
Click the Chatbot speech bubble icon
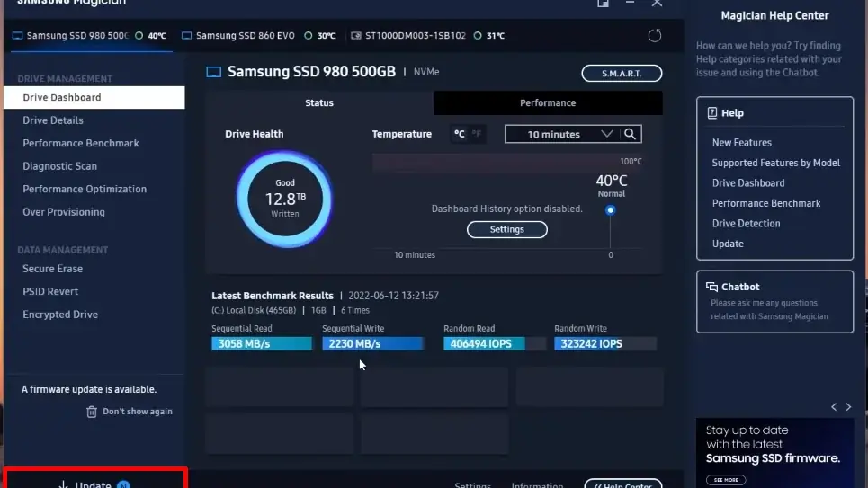point(711,287)
